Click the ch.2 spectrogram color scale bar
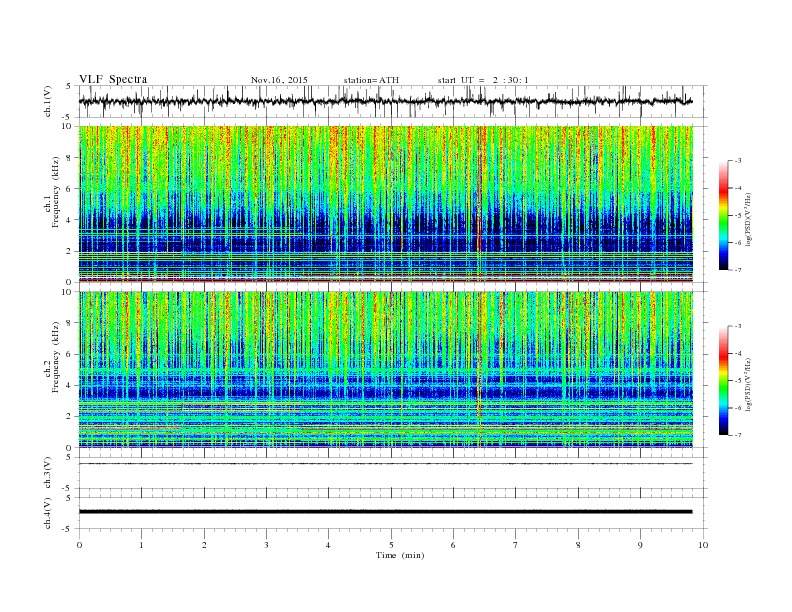The height and width of the screenshot is (612, 792). click(723, 380)
